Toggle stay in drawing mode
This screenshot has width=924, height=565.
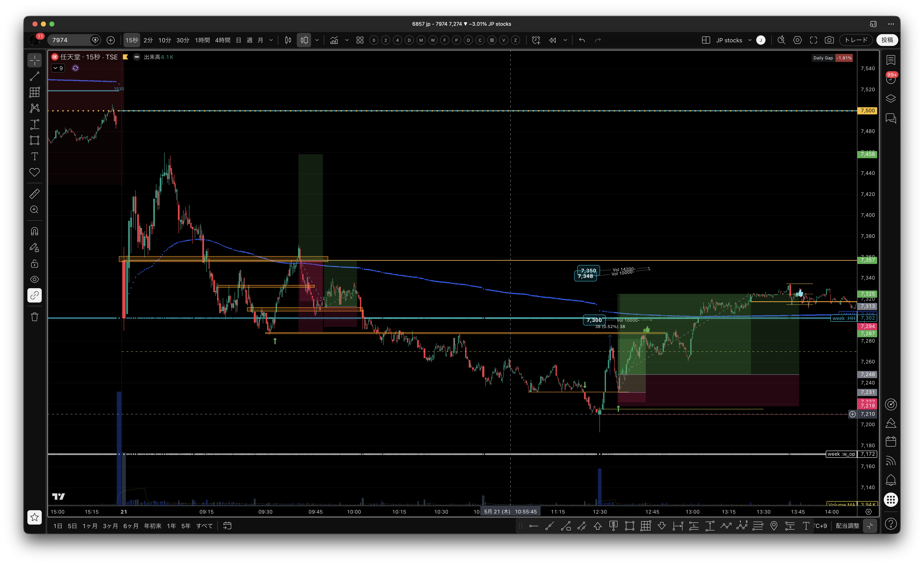click(35, 248)
